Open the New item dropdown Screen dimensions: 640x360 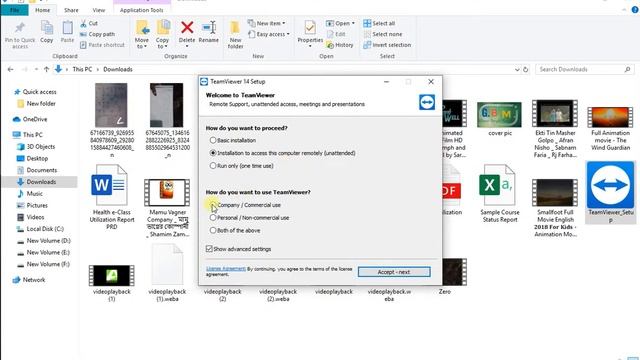[x=267, y=23]
